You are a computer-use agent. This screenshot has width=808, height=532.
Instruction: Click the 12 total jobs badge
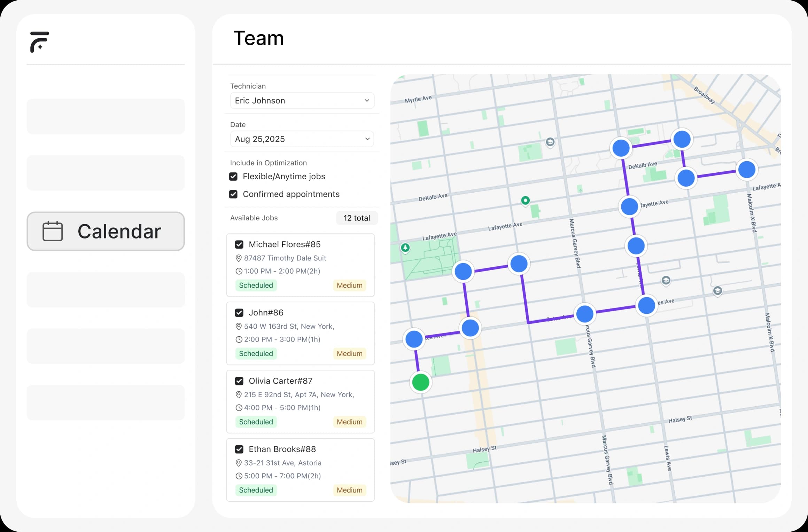pos(357,218)
